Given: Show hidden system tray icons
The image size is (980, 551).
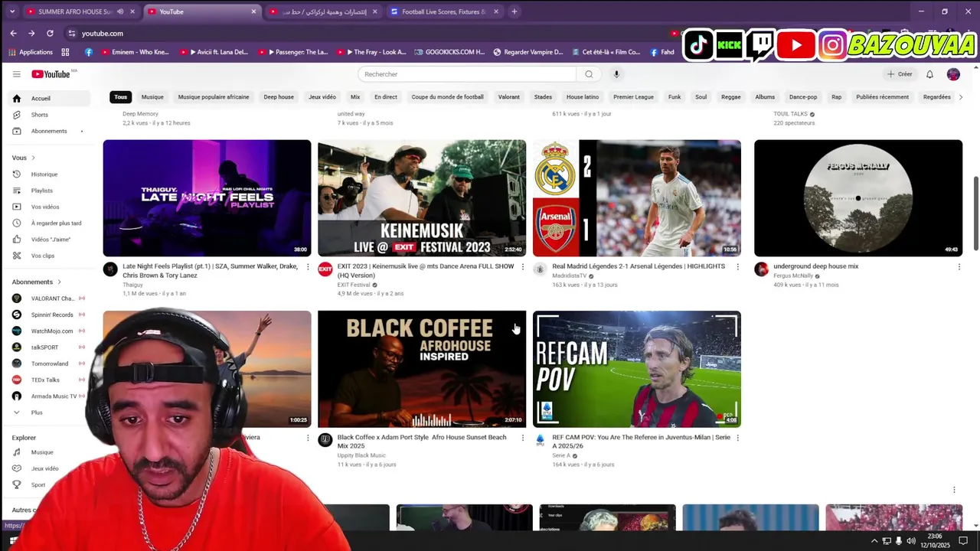Looking at the screenshot, I should 874,541.
